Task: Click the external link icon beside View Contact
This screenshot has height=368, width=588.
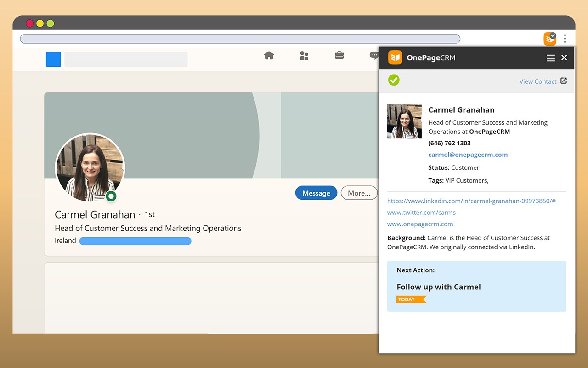Action: pos(564,81)
